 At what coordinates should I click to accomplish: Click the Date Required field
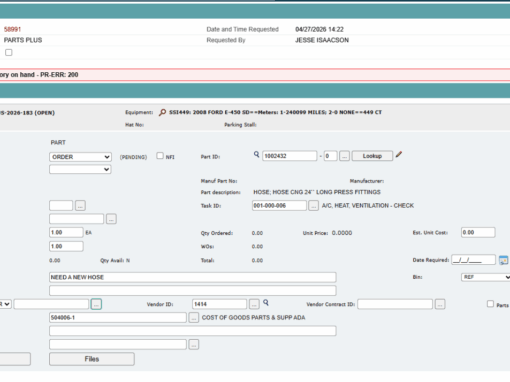tap(473, 260)
